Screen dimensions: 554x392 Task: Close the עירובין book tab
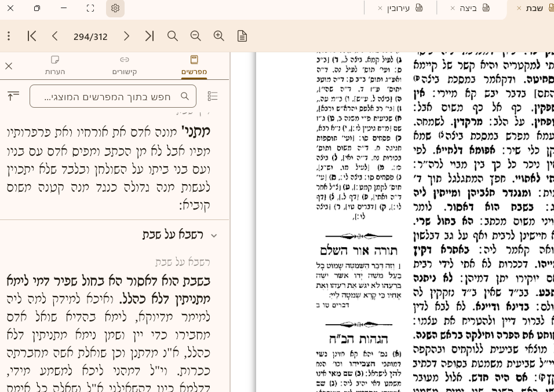point(380,8)
